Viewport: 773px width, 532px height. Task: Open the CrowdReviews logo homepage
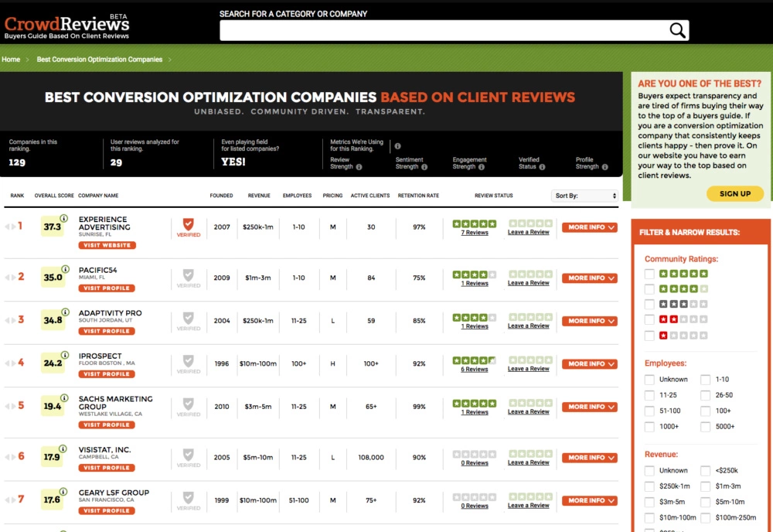tap(66, 27)
